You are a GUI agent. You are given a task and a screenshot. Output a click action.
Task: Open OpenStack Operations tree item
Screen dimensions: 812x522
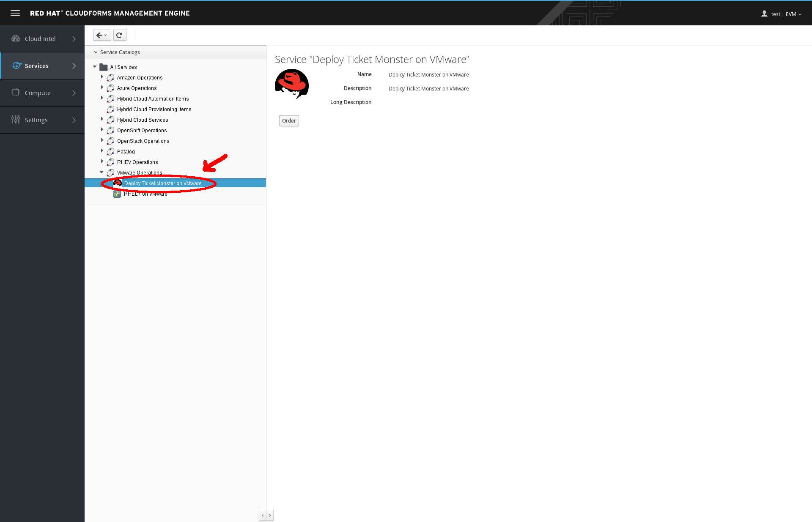[143, 141]
